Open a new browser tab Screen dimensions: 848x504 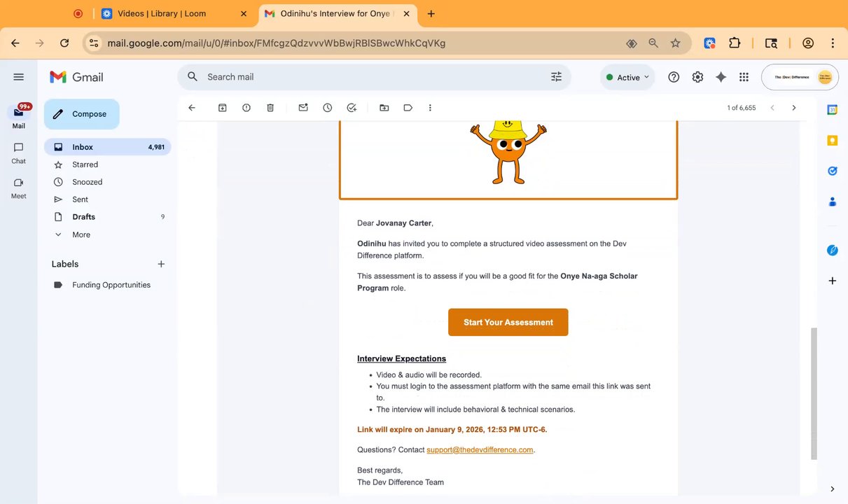tap(431, 13)
